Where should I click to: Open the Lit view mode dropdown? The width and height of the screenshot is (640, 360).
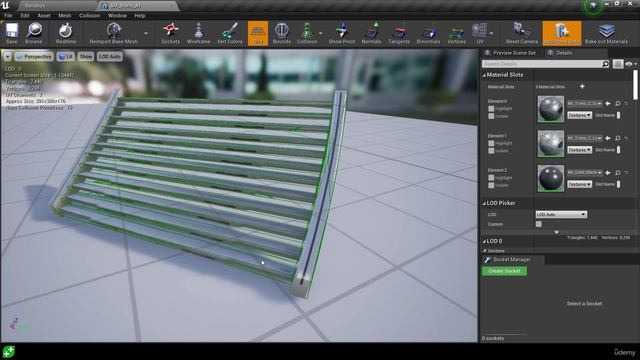[x=66, y=57]
